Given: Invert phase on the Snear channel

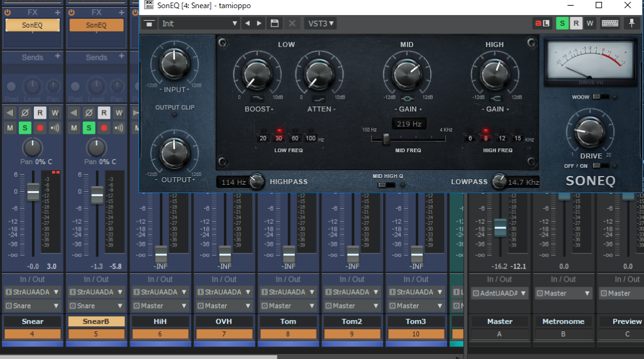Looking at the screenshot, I should pyautogui.click(x=25, y=113).
